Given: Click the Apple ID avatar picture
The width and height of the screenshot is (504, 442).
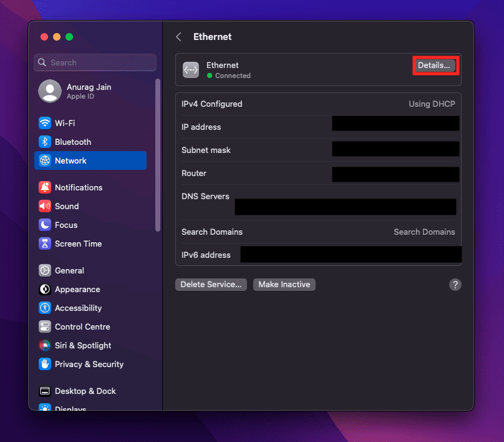Looking at the screenshot, I should (50, 91).
